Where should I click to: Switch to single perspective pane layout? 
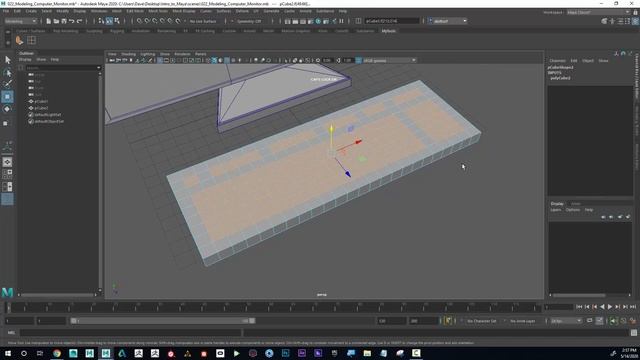point(7,162)
